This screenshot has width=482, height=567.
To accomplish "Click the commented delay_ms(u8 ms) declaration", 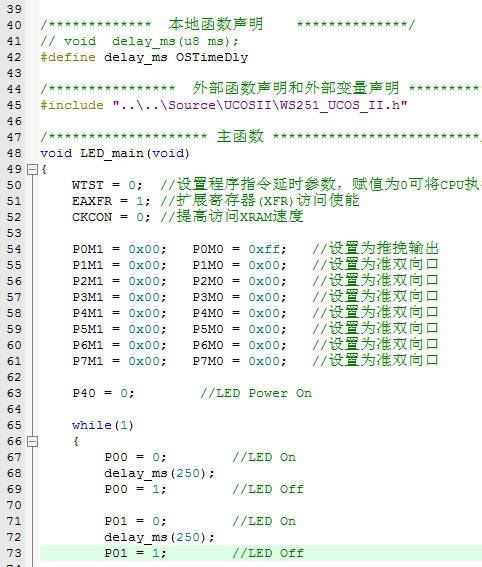I will [140, 42].
